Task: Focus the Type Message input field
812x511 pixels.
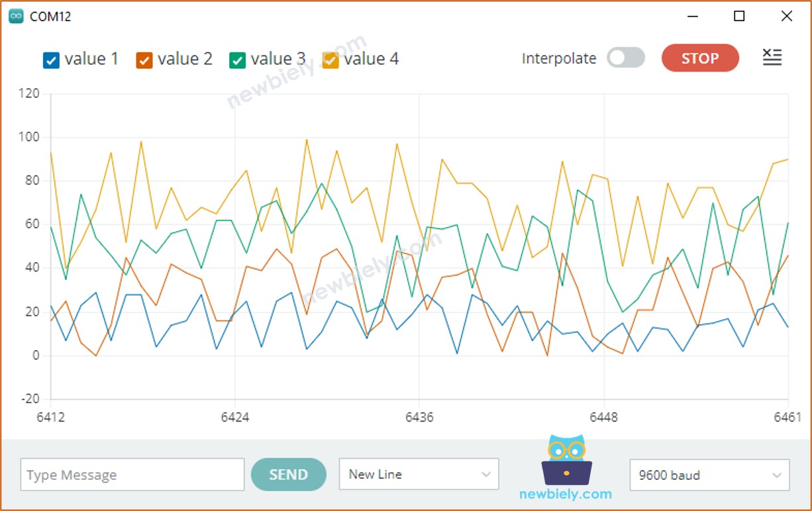Action: [x=132, y=475]
